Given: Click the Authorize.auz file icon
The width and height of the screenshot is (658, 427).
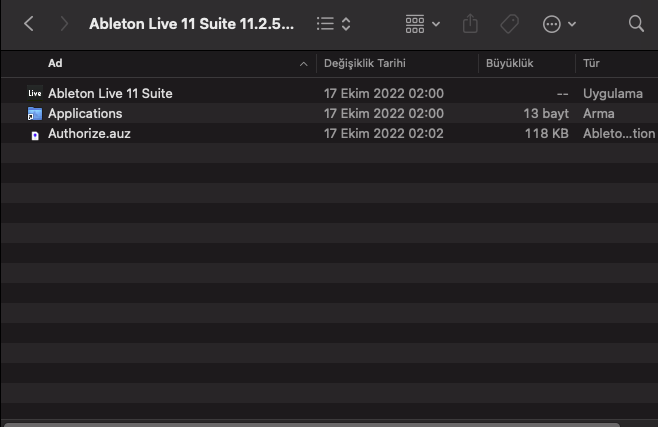Looking at the screenshot, I should coord(35,134).
